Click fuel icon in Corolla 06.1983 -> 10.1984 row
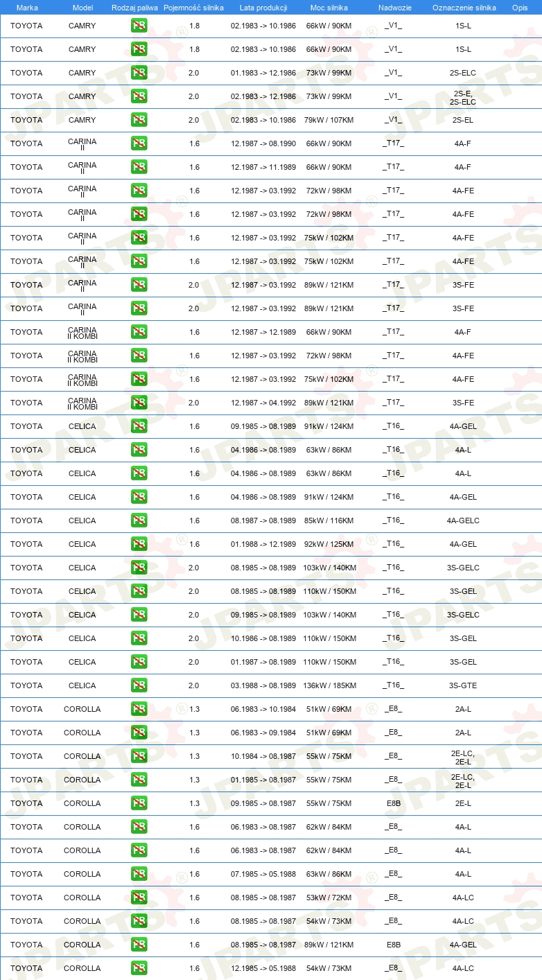 coord(139,709)
